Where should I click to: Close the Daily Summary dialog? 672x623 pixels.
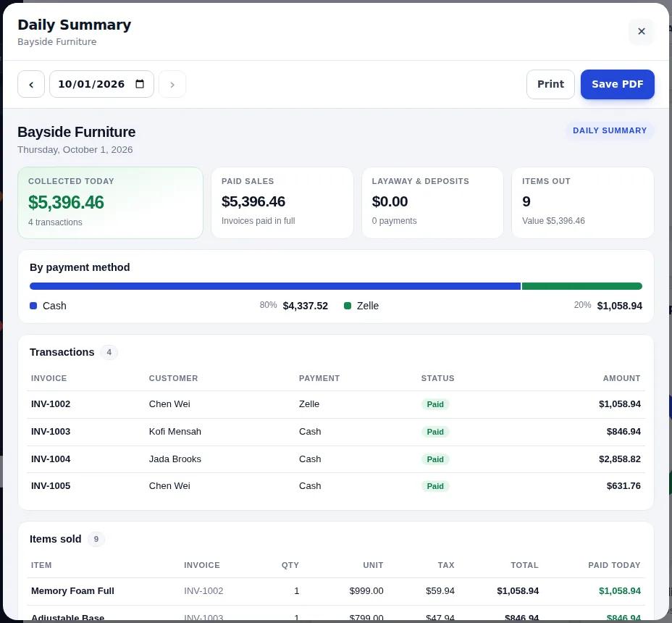pos(641,31)
